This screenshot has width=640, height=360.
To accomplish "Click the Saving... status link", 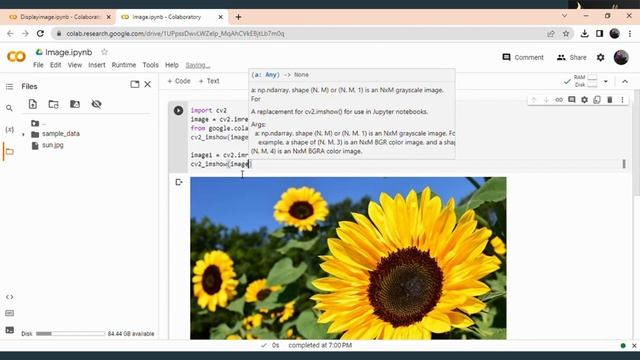I will [198, 65].
